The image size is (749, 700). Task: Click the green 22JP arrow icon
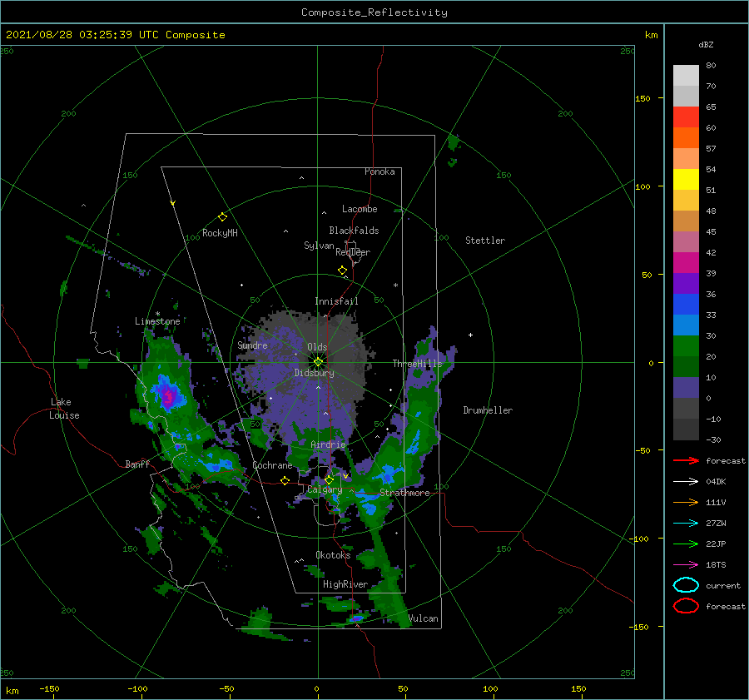click(686, 544)
